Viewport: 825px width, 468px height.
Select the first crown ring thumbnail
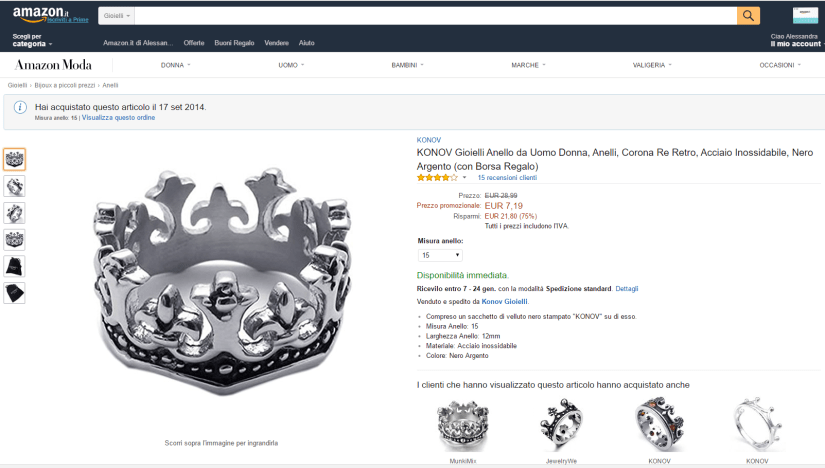point(15,159)
